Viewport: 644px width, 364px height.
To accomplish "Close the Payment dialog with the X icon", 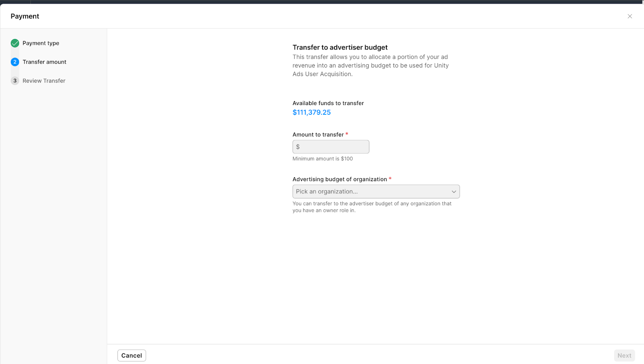I will pos(630,16).
